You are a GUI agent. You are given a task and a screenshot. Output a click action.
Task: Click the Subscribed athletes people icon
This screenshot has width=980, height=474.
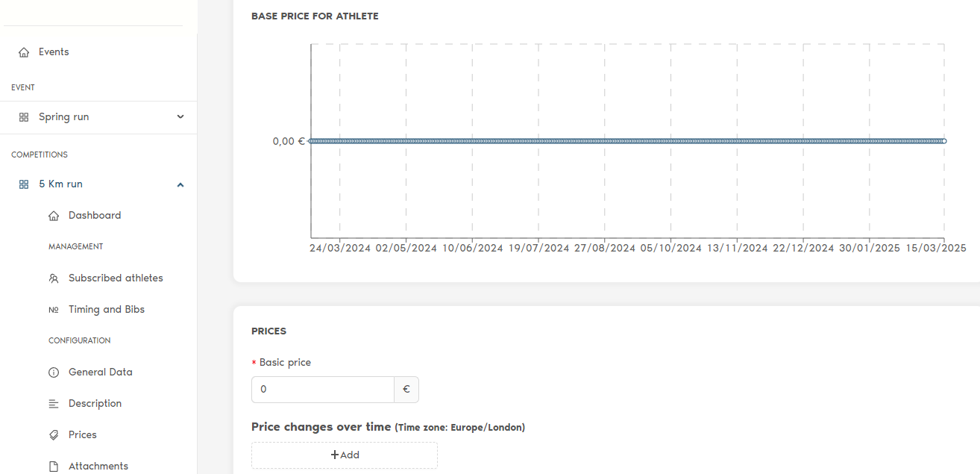(x=54, y=278)
